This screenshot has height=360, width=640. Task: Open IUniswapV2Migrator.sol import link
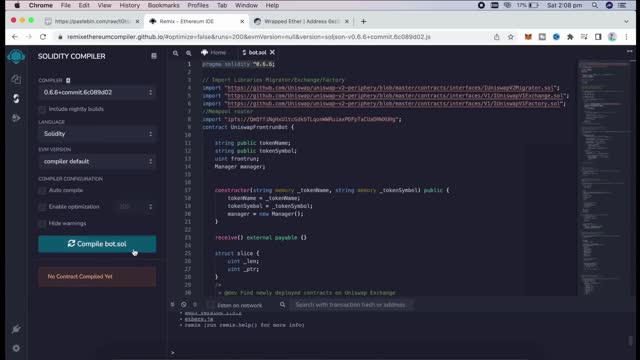(390, 88)
